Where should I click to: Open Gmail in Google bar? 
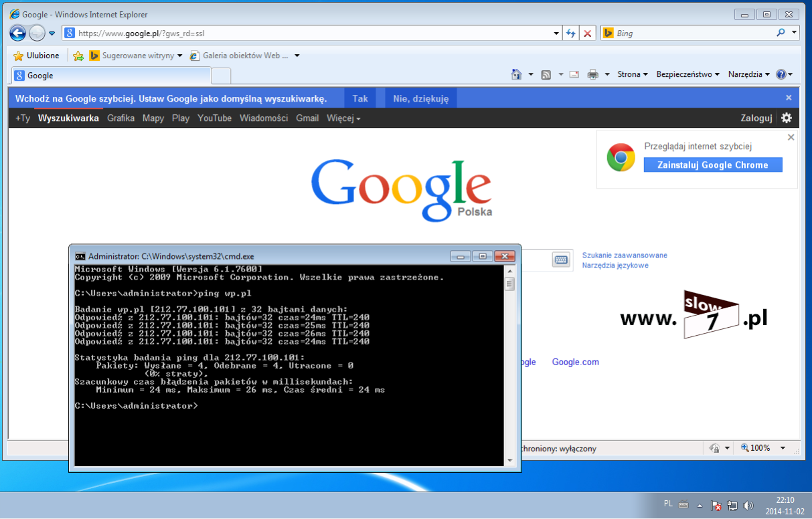(x=307, y=118)
